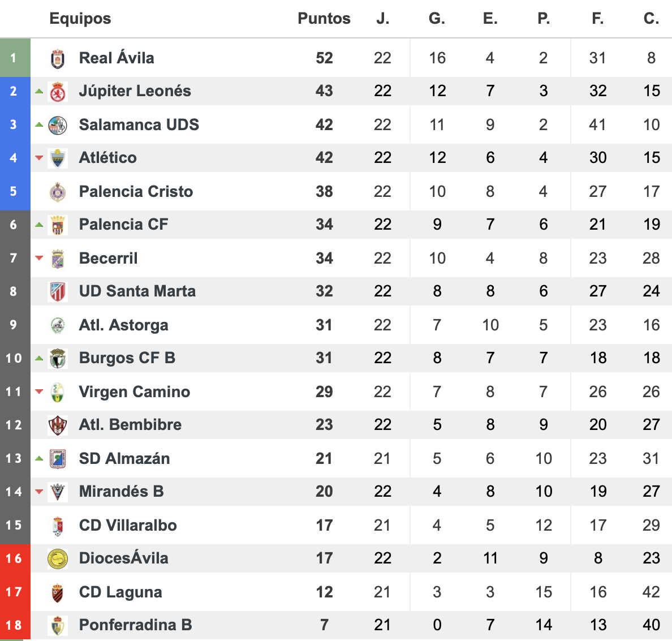Open the Atl. Astorga team link

(123, 325)
